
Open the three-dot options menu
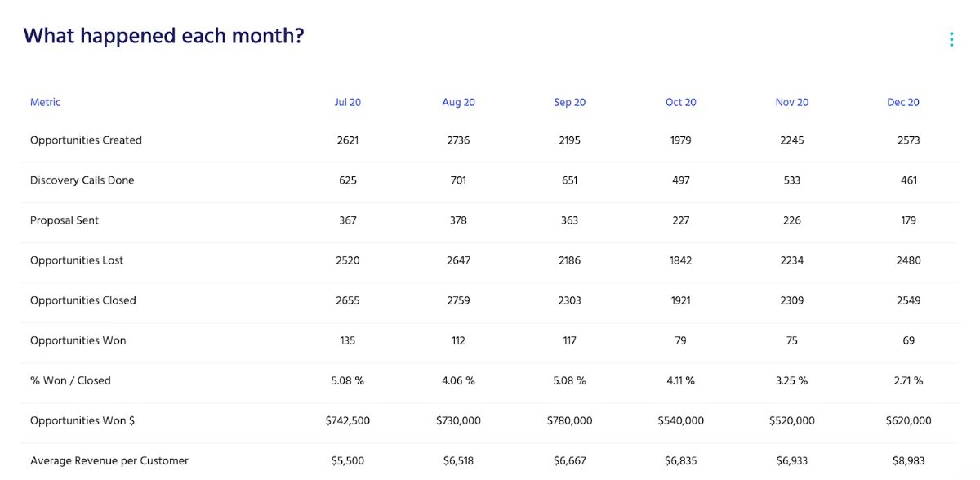(951, 39)
